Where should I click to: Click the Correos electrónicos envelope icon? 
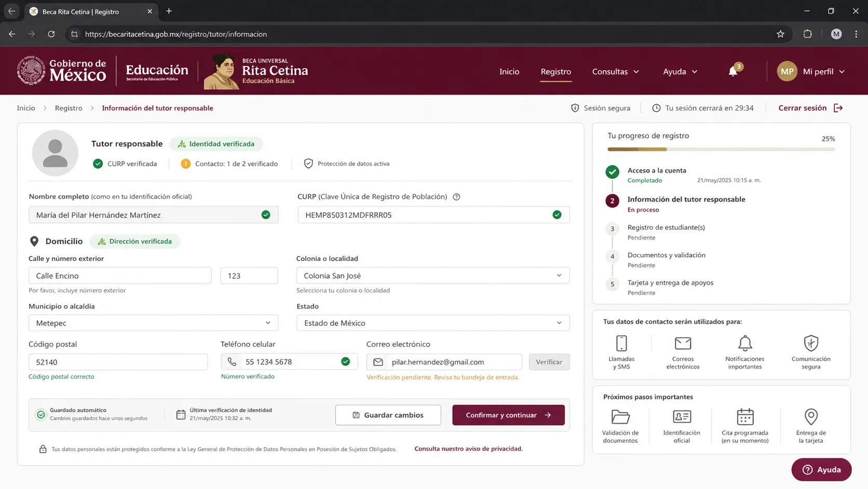(683, 343)
